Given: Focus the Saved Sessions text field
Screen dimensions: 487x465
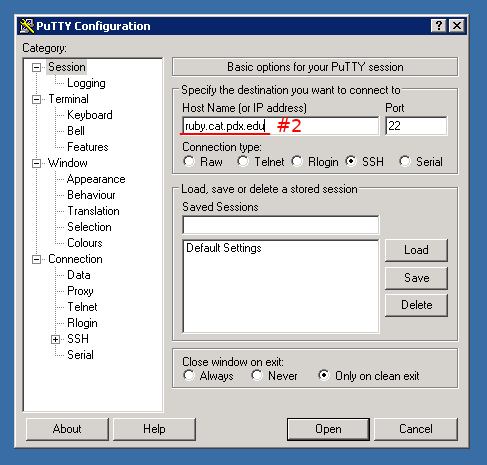Looking at the screenshot, I should [x=281, y=225].
